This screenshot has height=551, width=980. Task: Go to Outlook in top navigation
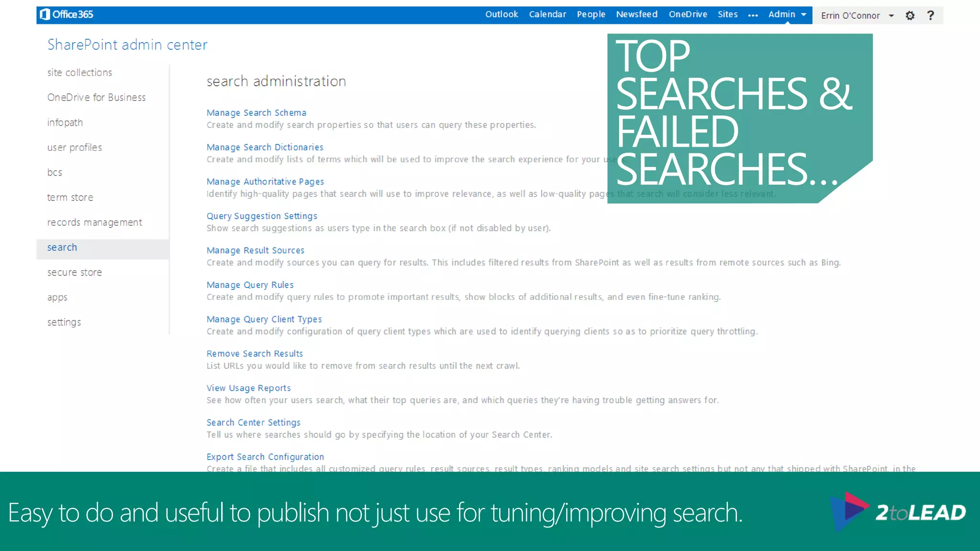coord(501,14)
